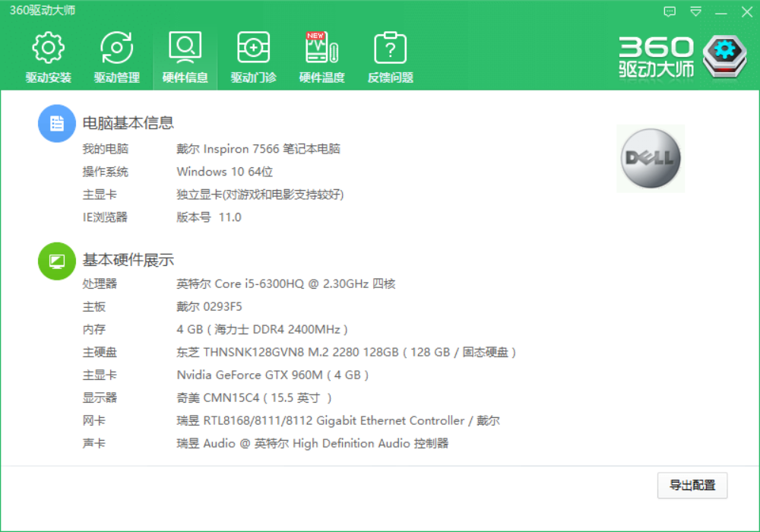Image resolution: width=760 pixels, height=532 pixels.
Task: Click the 网卡 label
Action: [94, 420]
